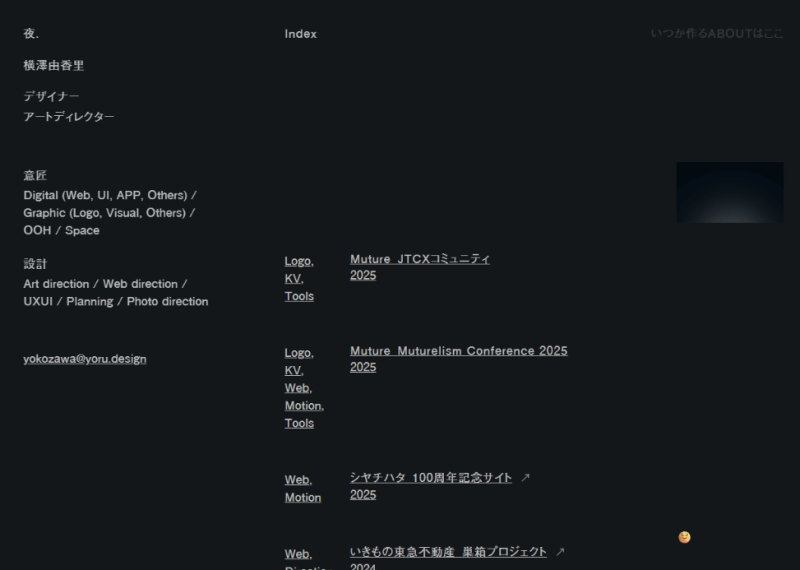Select the Tools tag in the JTCXコミュニティ row
The height and width of the screenshot is (570, 800).
(x=299, y=296)
